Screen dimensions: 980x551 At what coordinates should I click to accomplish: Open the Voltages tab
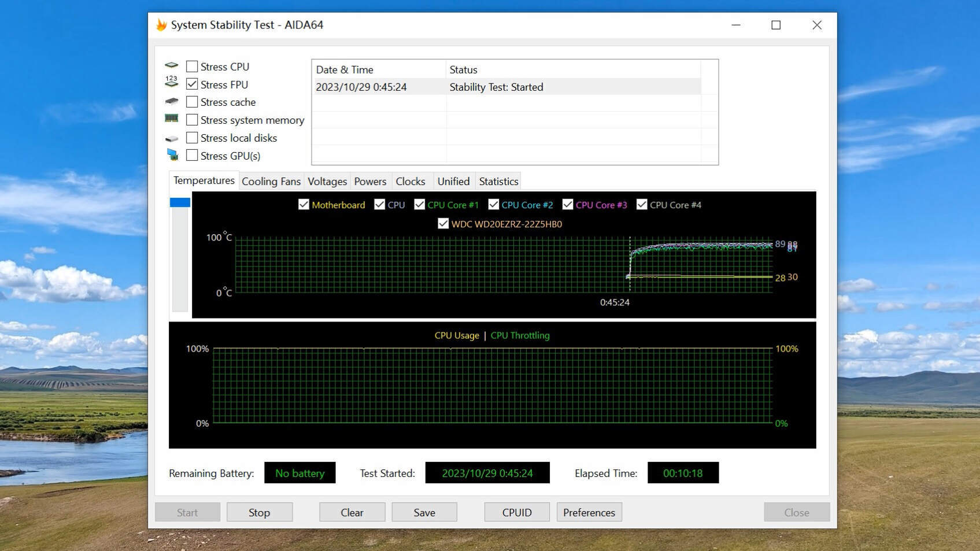click(x=327, y=181)
